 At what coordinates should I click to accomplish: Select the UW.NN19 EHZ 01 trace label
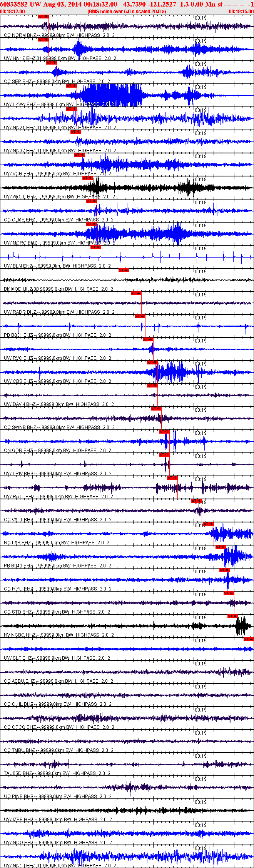(x=60, y=866)
